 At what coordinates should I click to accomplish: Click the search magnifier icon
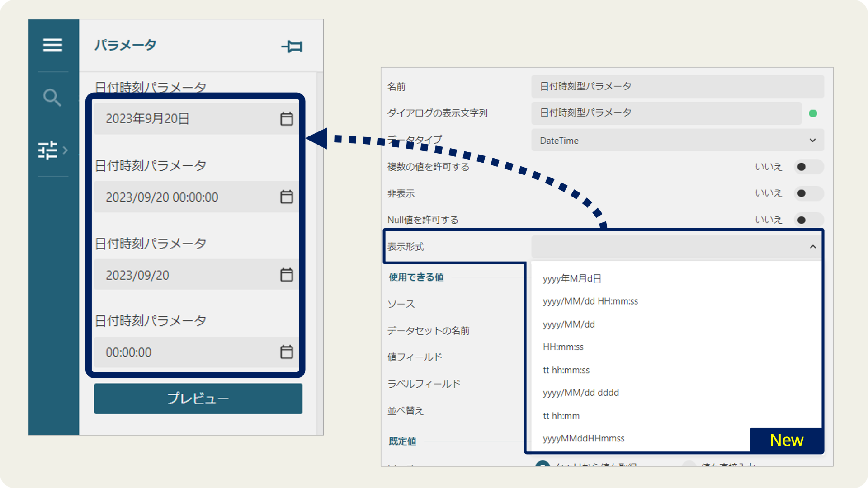52,97
